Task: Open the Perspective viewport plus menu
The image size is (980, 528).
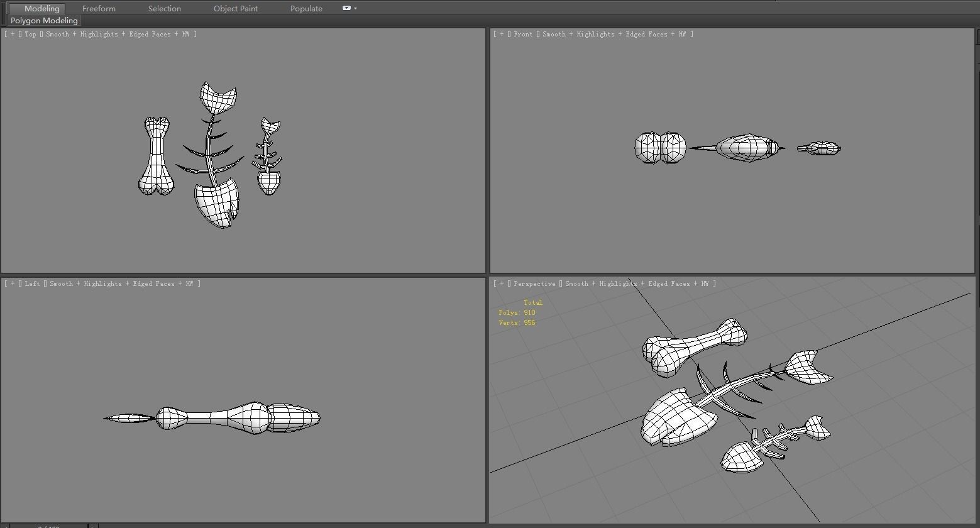Action: pyautogui.click(x=502, y=283)
